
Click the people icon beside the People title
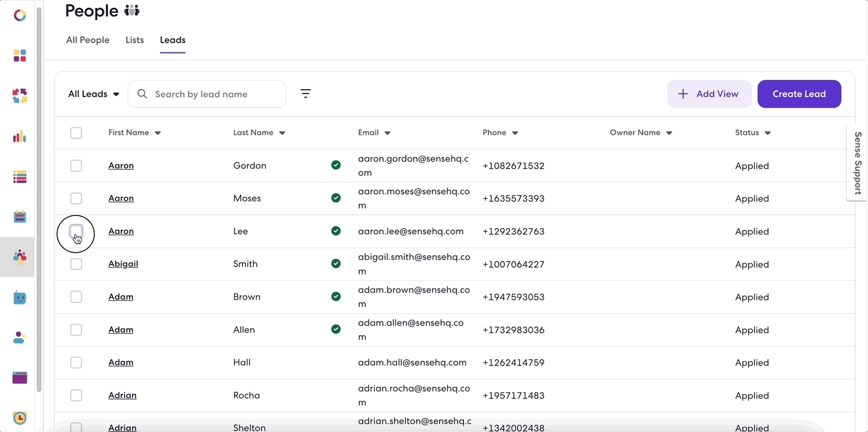point(132,10)
